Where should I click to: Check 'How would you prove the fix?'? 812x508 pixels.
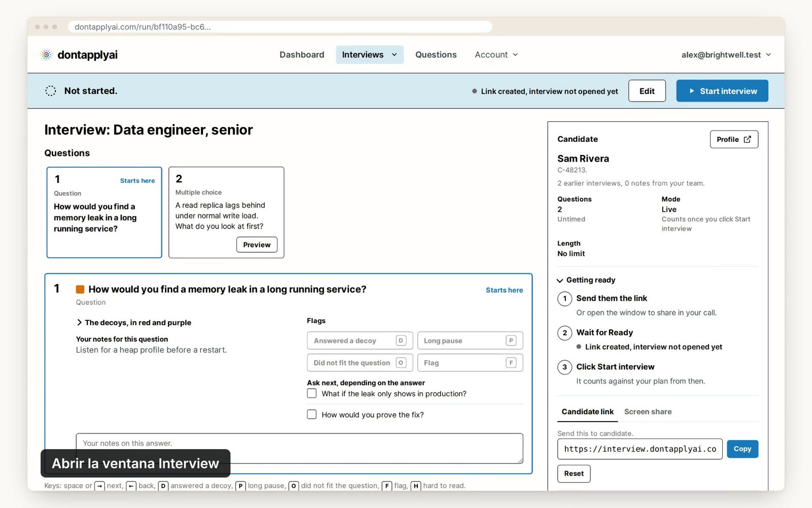click(312, 415)
